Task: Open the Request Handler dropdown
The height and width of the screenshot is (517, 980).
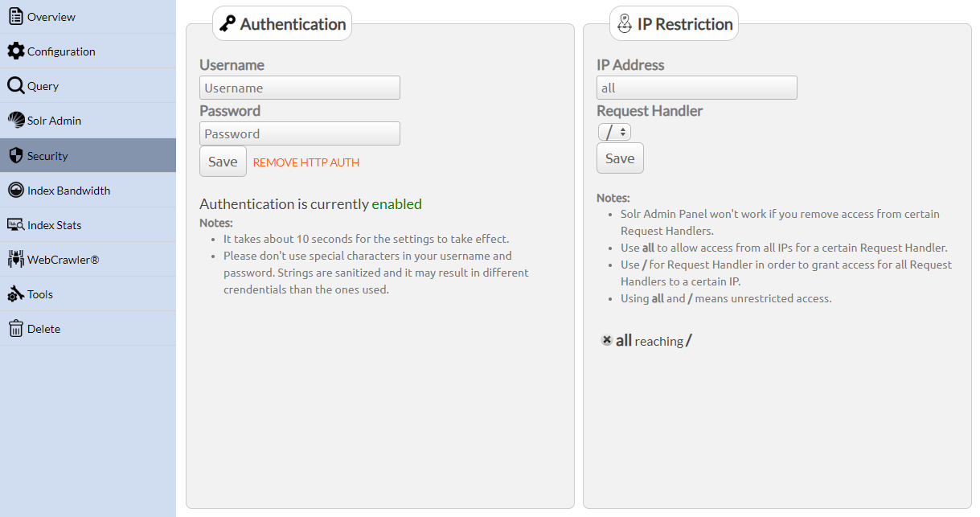Action: [614, 132]
